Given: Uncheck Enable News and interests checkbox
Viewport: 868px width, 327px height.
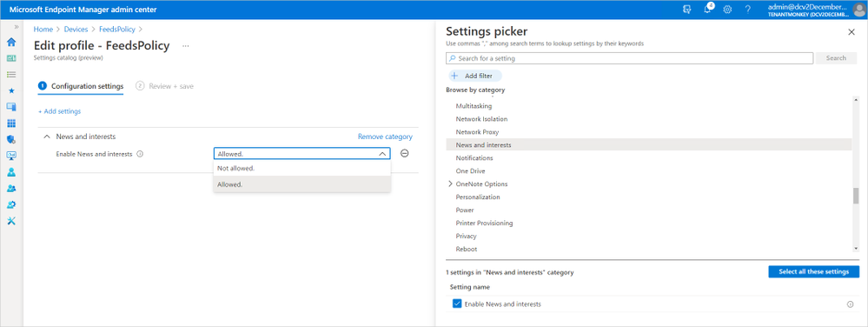Looking at the screenshot, I should 457,304.
